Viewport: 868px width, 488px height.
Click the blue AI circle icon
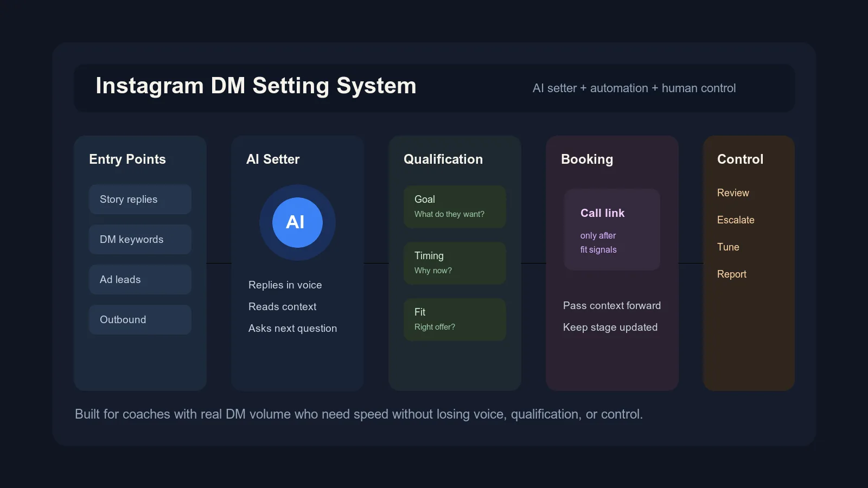(x=297, y=222)
